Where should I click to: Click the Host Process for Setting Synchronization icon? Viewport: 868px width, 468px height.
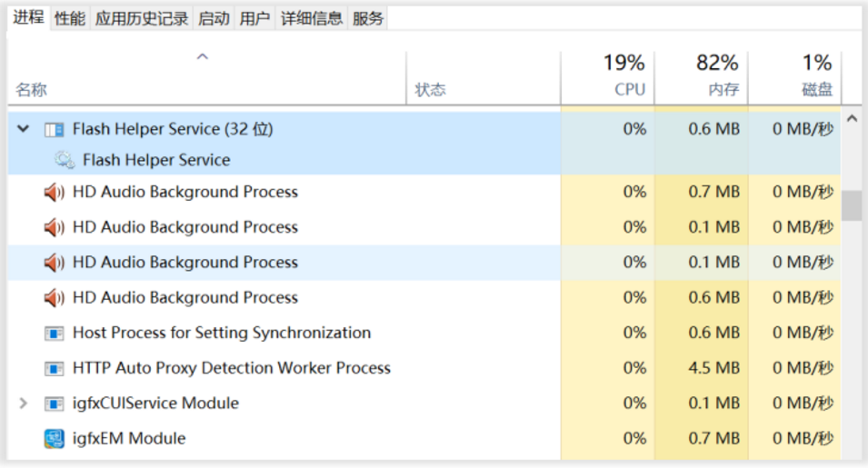point(55,334)
